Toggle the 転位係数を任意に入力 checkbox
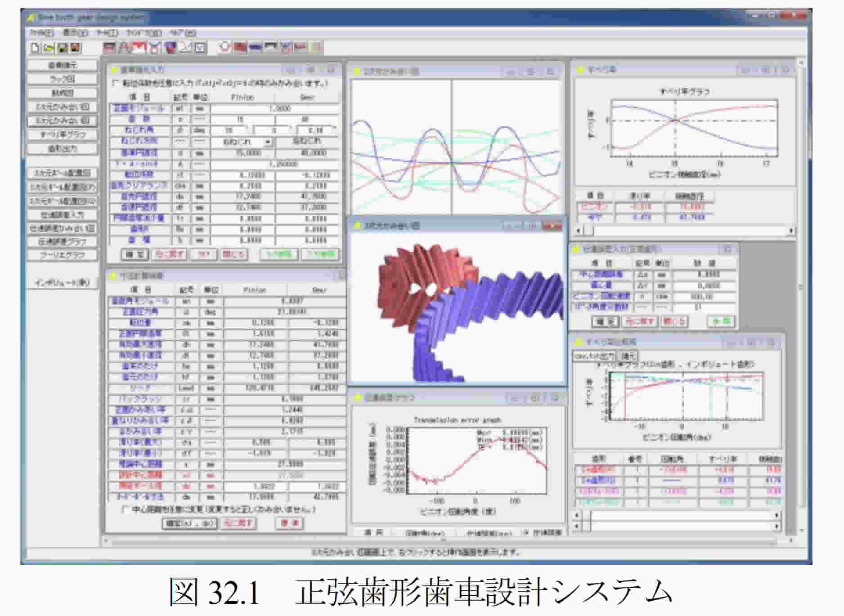 tap(116, 83)
